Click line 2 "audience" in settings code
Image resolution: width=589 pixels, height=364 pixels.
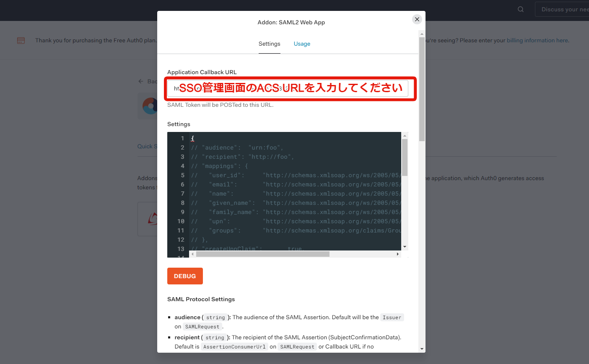pyautogui.click(x=237, y=148)
